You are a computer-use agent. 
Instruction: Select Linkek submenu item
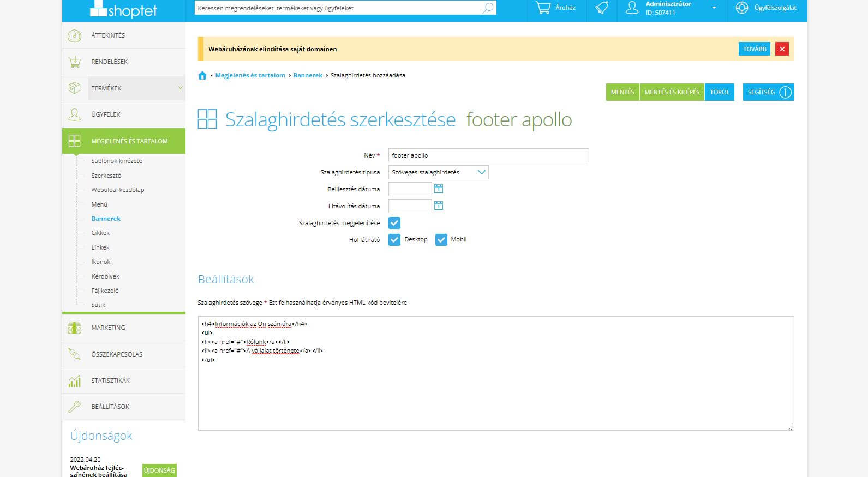pos(100,247)
